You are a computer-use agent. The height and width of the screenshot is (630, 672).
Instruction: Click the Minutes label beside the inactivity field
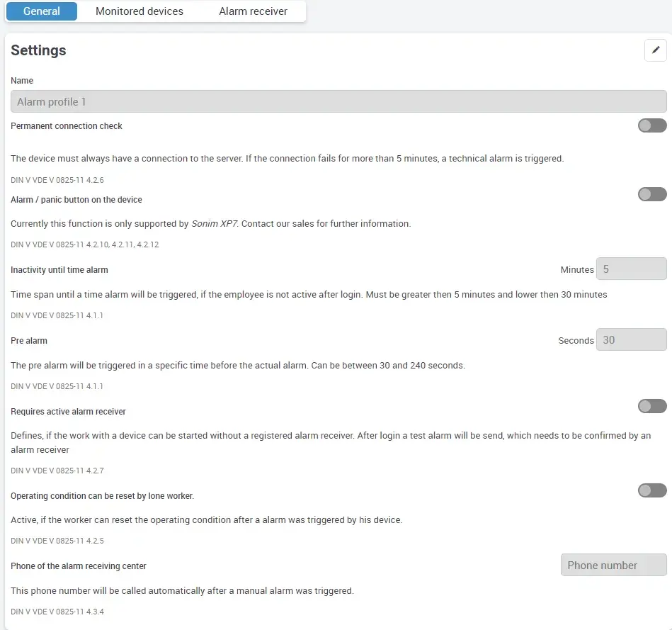(576, 270)
